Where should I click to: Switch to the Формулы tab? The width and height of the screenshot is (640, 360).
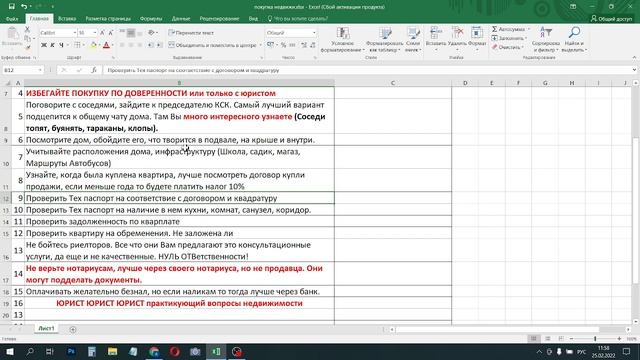151,19
